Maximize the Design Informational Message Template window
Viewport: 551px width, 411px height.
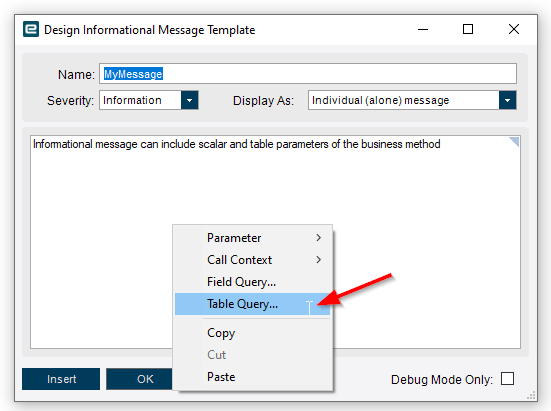pyautogui.click(x=468, y=29)
